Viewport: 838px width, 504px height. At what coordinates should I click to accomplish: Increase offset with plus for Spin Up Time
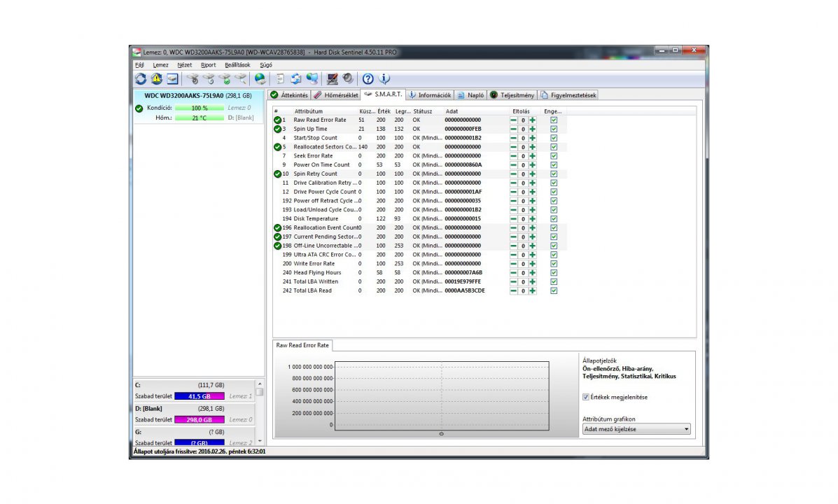pyautogui.click(x=532, y=129)
